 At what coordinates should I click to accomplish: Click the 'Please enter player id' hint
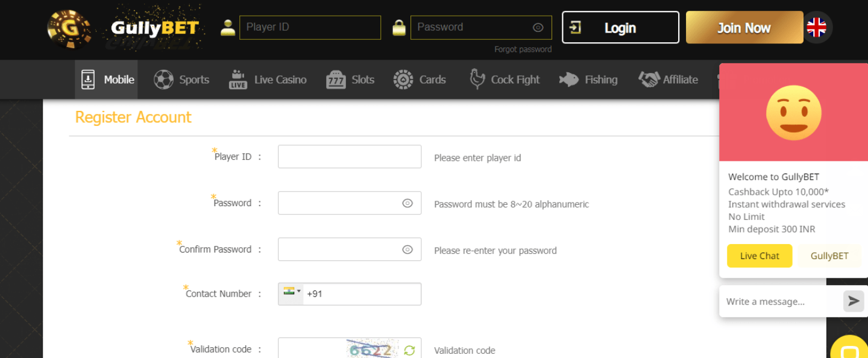pos(477,158)
